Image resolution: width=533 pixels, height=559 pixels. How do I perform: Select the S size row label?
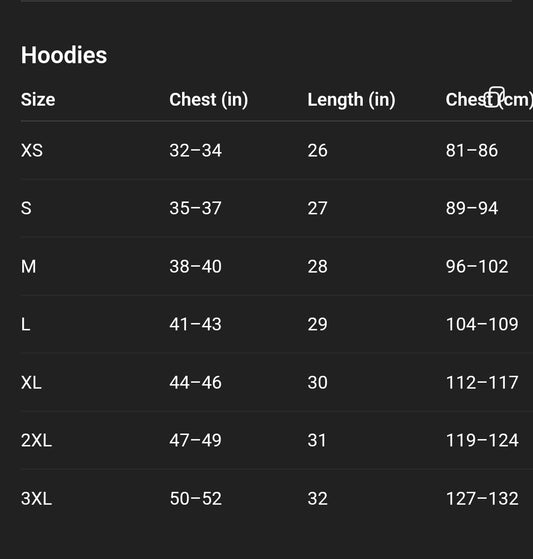tap(26, 208)
